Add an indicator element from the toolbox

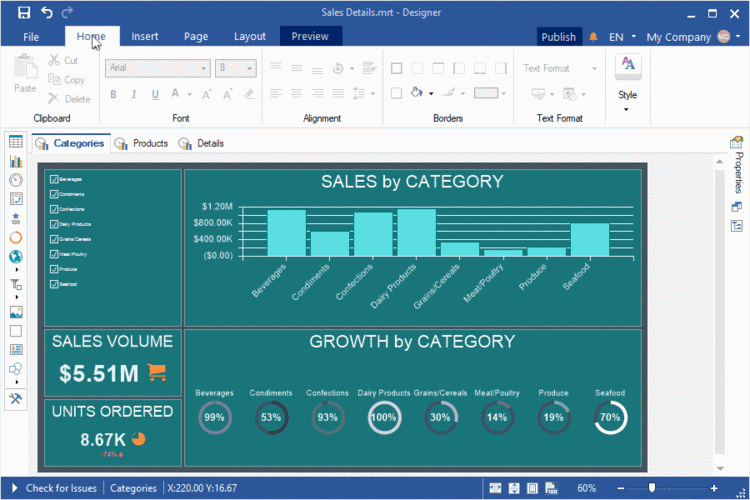16,218
